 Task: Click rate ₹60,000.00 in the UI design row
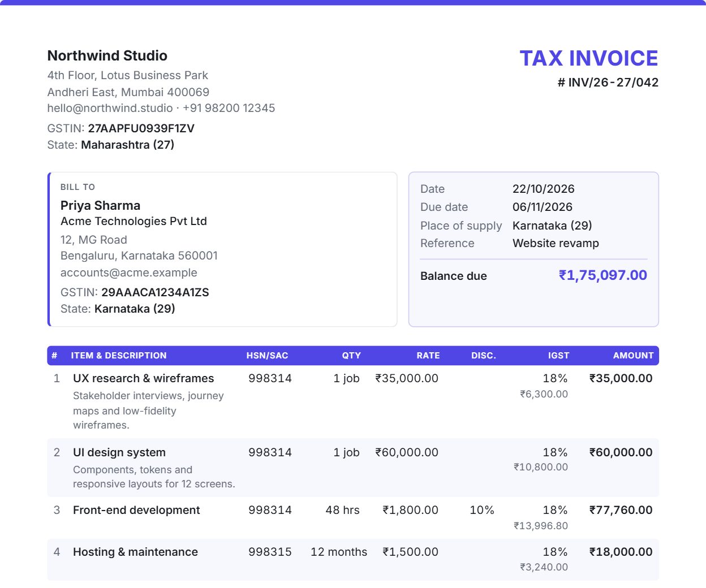pyautogui.click(x=407, y=452)
